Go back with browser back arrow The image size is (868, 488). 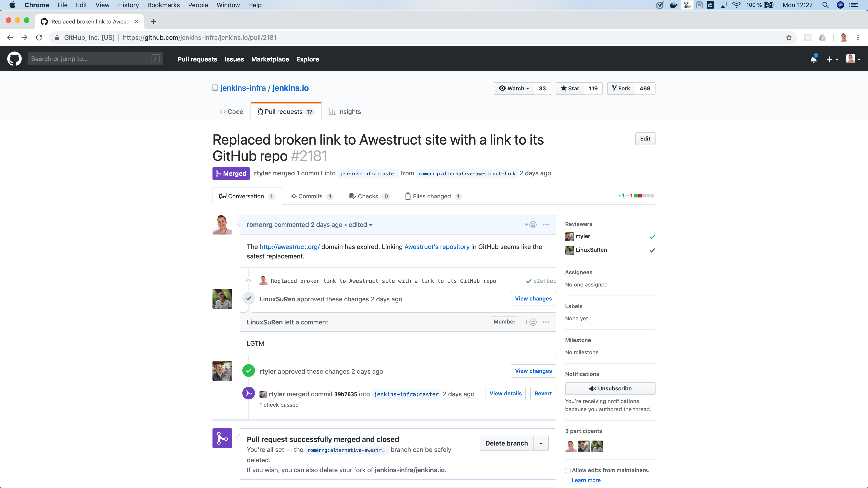[x=10, y=37]
